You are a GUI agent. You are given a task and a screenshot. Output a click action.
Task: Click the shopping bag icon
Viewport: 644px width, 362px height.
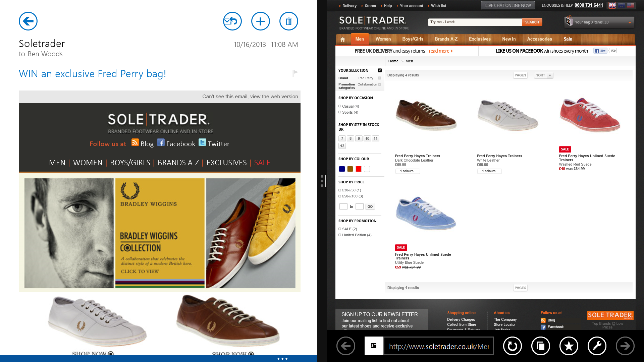pos(569,21)
